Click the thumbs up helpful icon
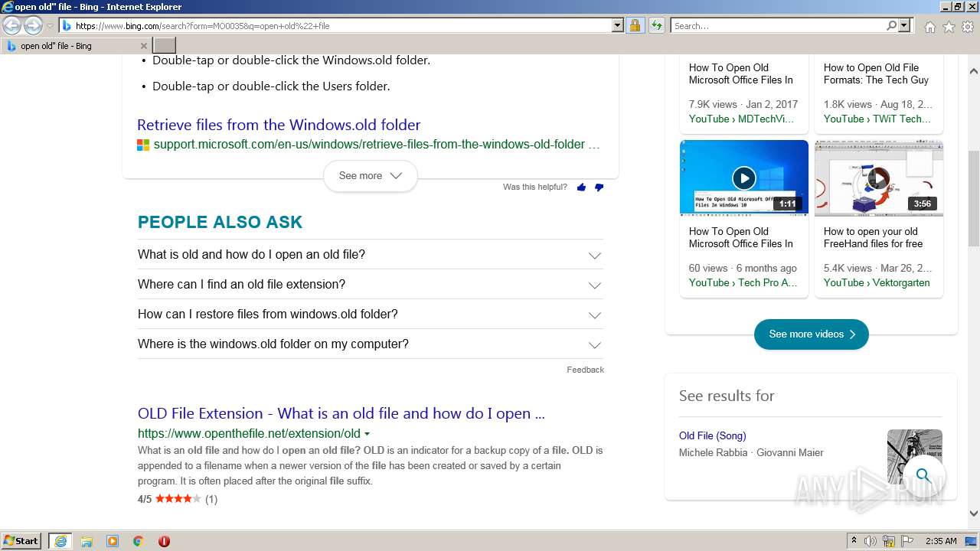980x551 pixels. (581, 187)
